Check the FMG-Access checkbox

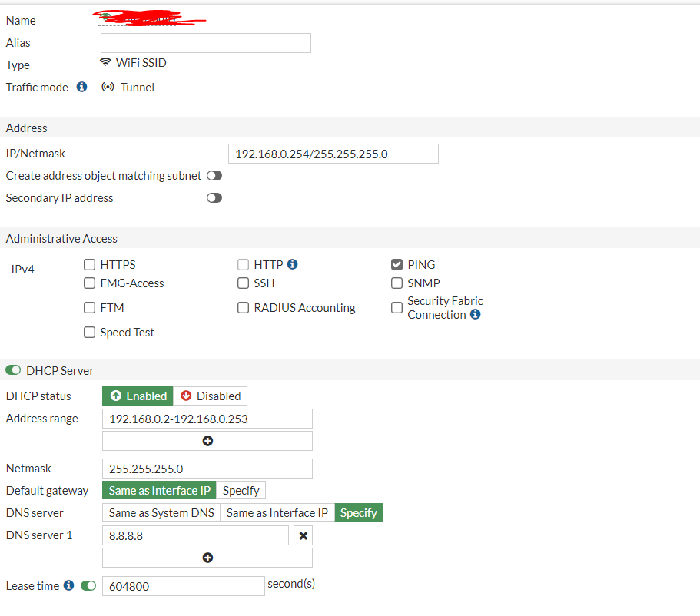point(90,283)
